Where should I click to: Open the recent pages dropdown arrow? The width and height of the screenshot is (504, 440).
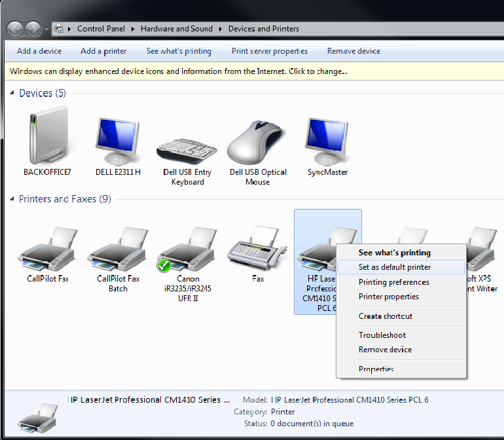[46, 29]
